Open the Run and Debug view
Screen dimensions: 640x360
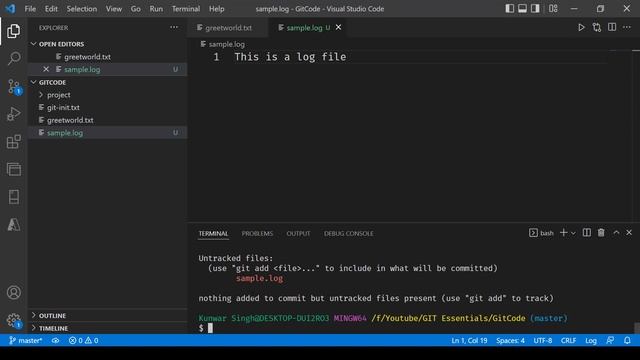tap(13, 114)
